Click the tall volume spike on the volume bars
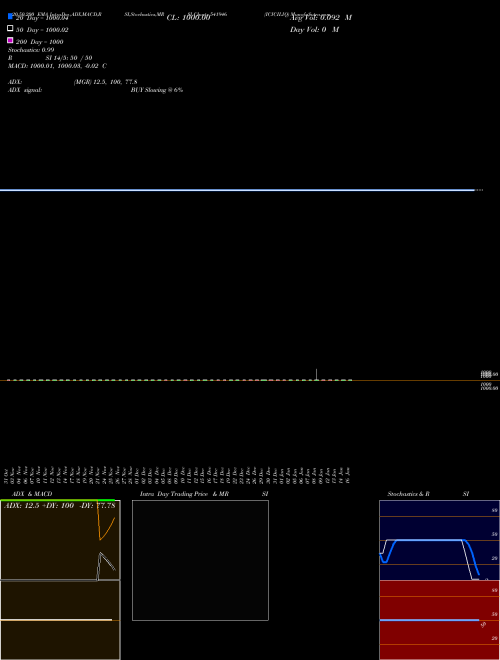The width and height of the screenshot is (500, 660). (x=316, y=374)
